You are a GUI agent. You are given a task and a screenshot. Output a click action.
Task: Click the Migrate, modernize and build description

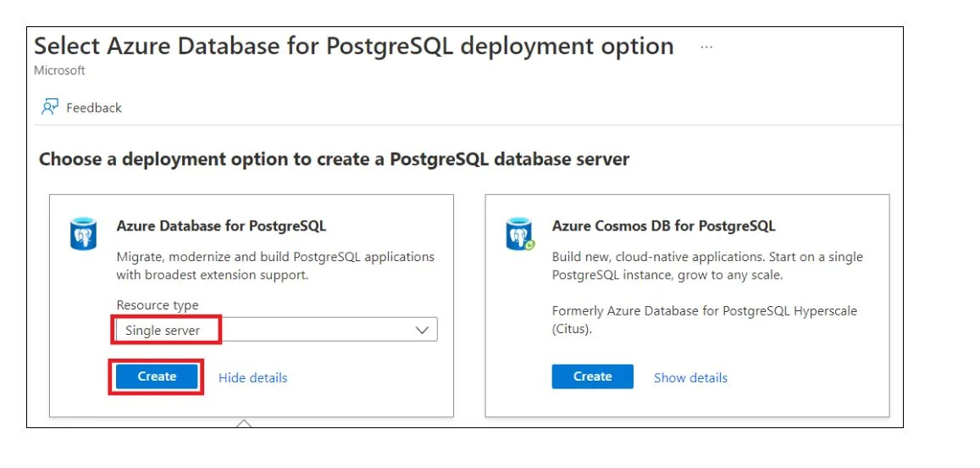click(275, 266)
